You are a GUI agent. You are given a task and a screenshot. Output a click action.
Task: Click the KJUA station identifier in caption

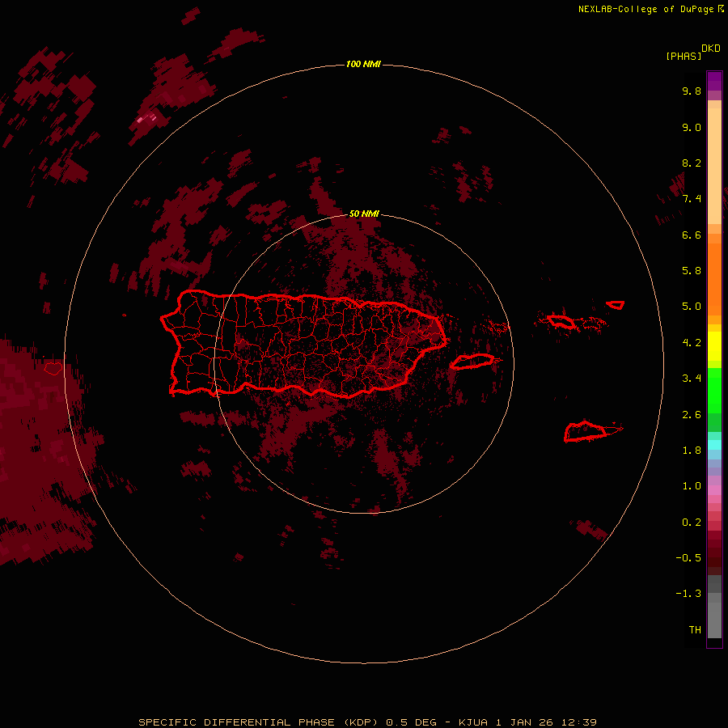473,722
